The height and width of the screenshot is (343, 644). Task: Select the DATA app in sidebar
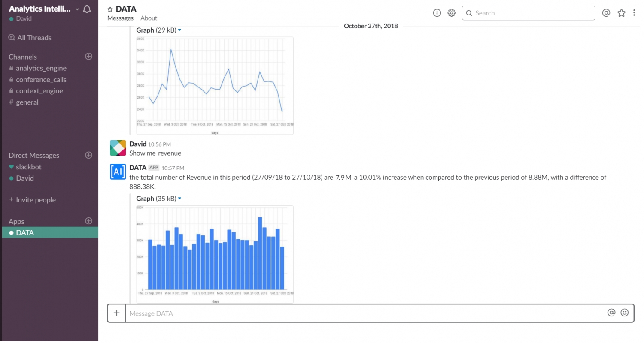click(x=50, y=232)
